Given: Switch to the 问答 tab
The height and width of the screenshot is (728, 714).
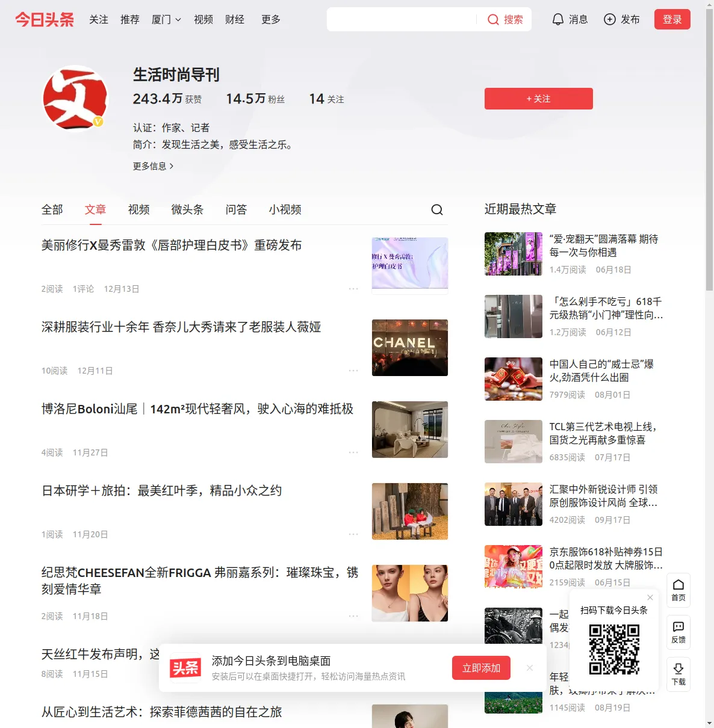Looking at the screenshot, I should point(237,209).
